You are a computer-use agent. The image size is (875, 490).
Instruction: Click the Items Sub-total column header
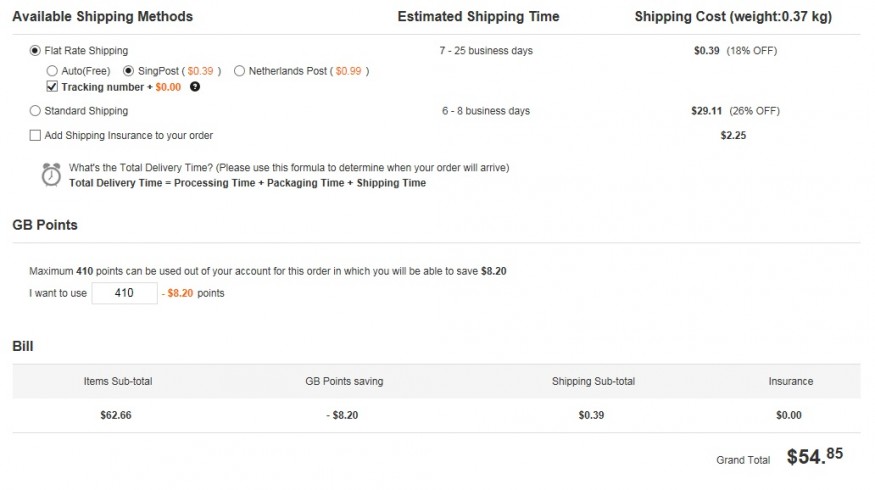(118, 381)
